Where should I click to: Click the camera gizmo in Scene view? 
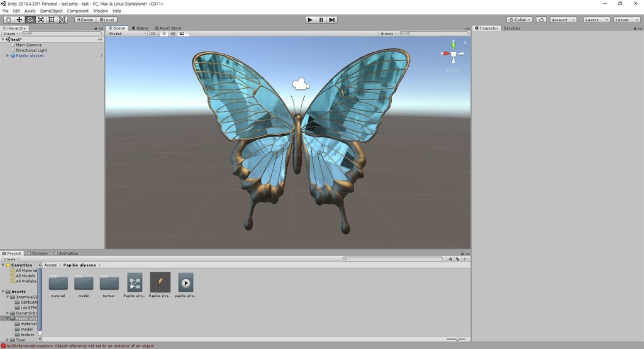coord(301,84)
